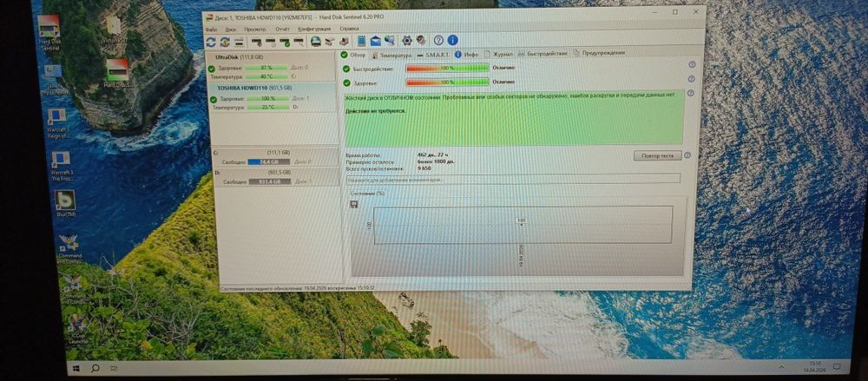Image resolution: width=868 pixels, height=381 pixels.
Task: Click the 100 data point on the chart
Action: (521, 222)
